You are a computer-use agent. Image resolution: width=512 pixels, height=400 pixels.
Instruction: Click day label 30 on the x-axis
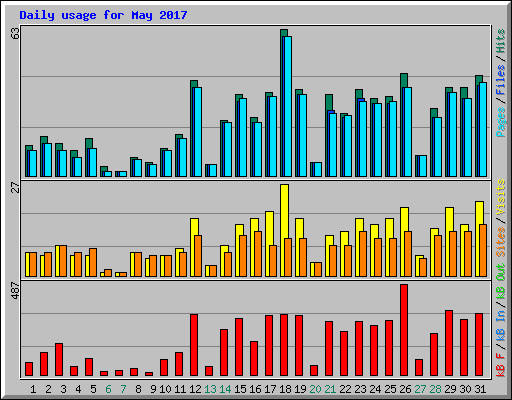[x=465, y=389]
